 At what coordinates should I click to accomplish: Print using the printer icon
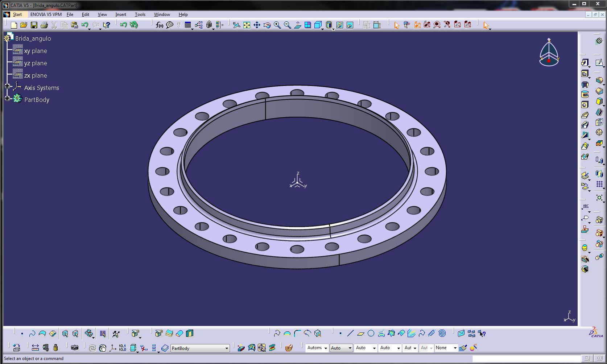pos(44,25)
